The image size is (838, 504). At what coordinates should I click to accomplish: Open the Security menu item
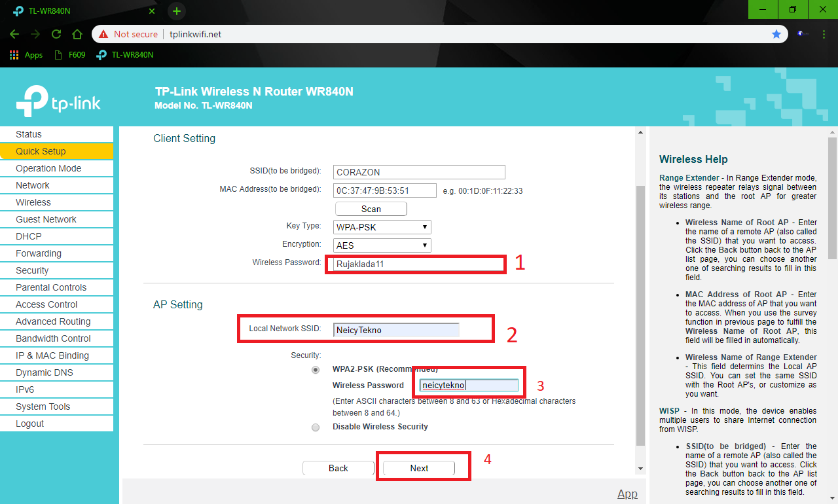[56, 270]
